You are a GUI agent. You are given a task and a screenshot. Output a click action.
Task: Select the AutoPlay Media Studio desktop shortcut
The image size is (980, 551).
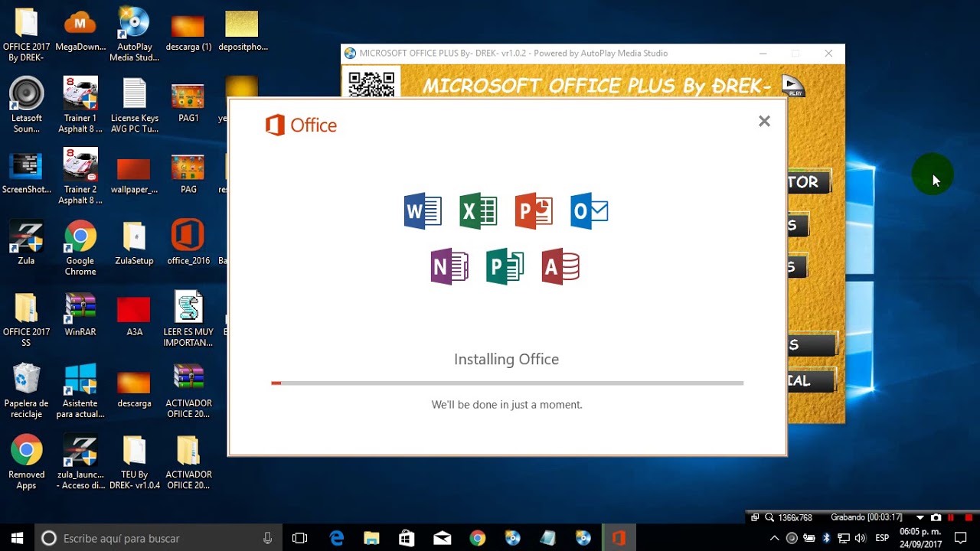134,35
